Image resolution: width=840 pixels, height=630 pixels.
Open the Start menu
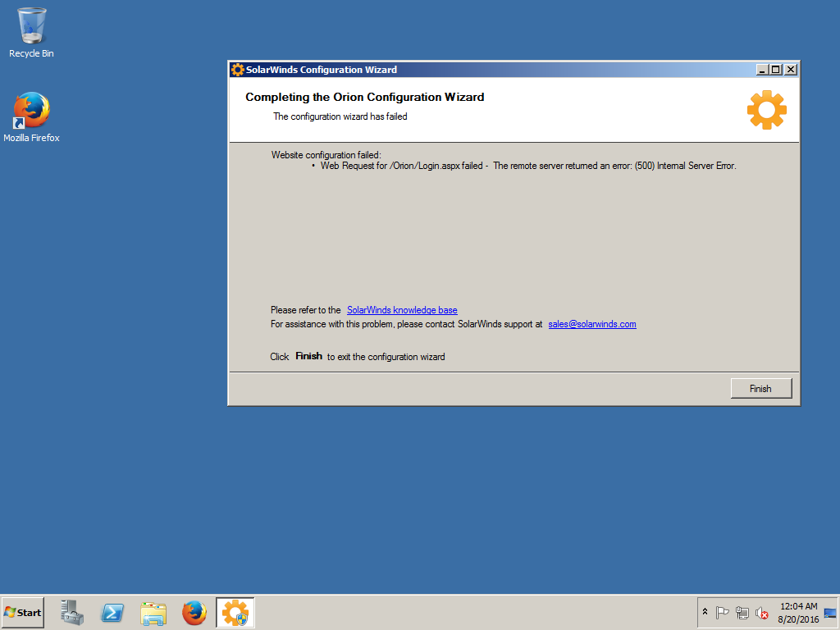coord(22,612)
